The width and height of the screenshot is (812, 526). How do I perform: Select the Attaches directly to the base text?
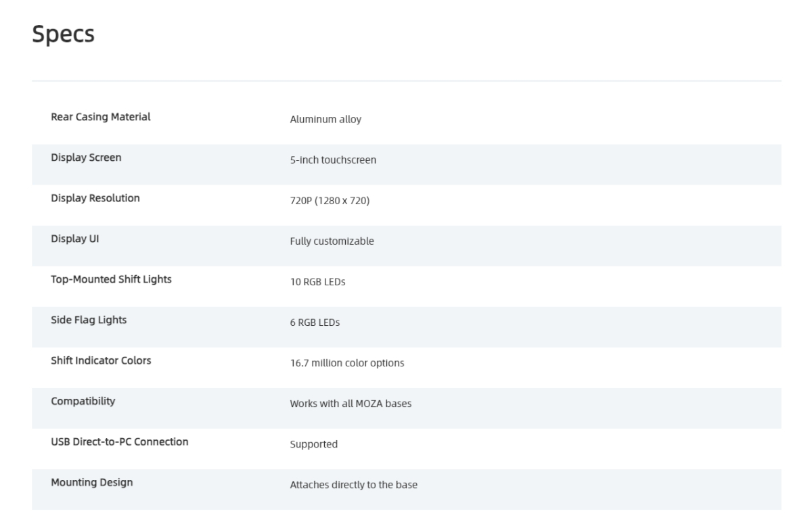pos(353,485)
